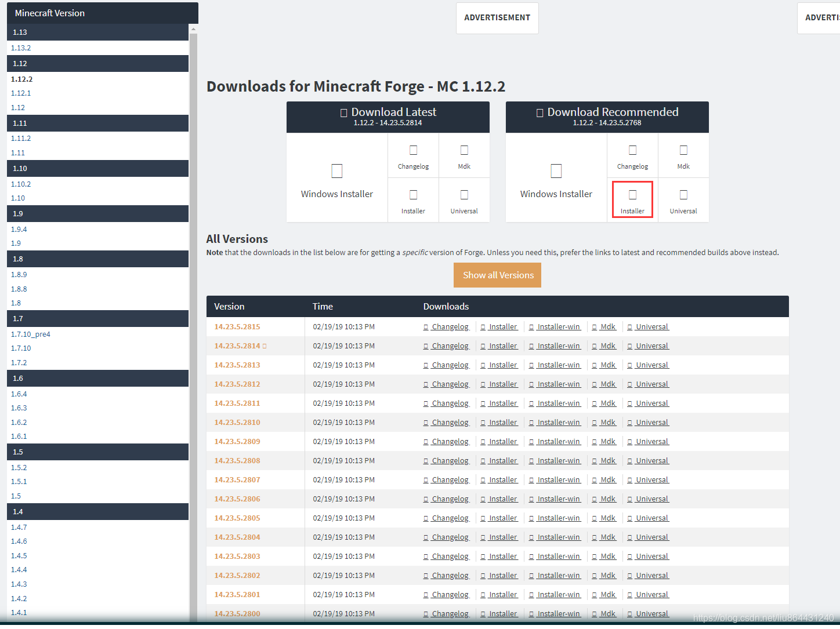
Task: Select version 1.6.4 in sidebar
Action: (x=19, y=394)
